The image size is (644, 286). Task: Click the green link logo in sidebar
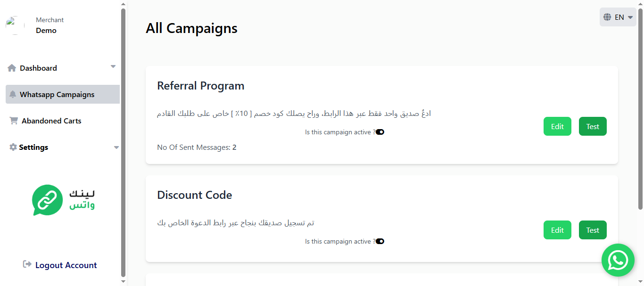tap(48, 200)
